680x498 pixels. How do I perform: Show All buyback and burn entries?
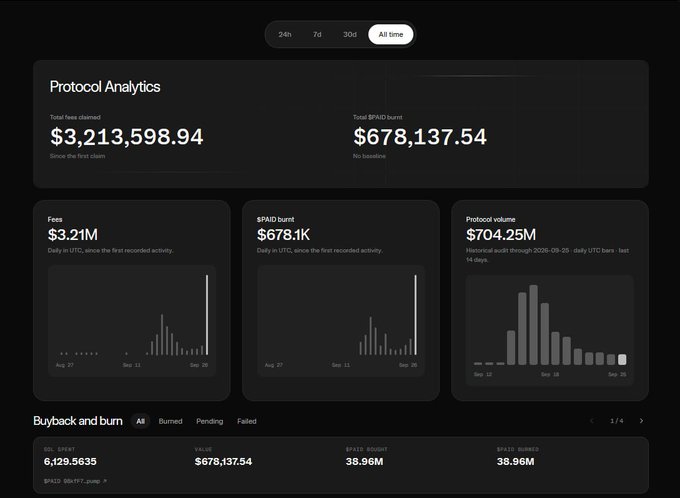click(x=141, y=421)
